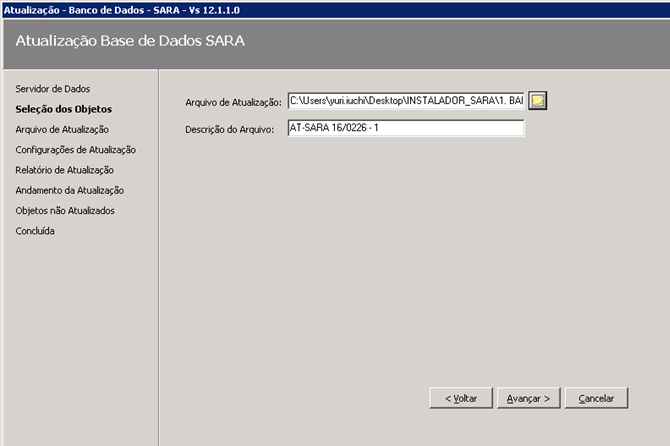Click the Descrição do Arquivo text field

406,128
